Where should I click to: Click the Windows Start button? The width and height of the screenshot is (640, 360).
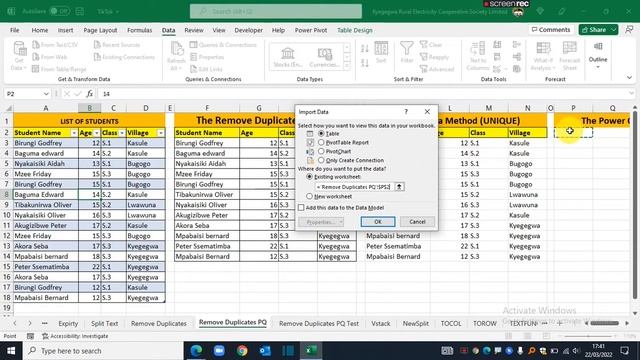(x=11, y=351)
